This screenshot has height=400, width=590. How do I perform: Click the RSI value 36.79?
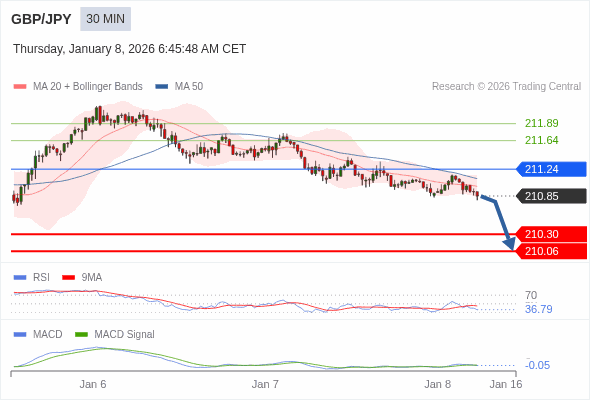(x=538, y=309)
